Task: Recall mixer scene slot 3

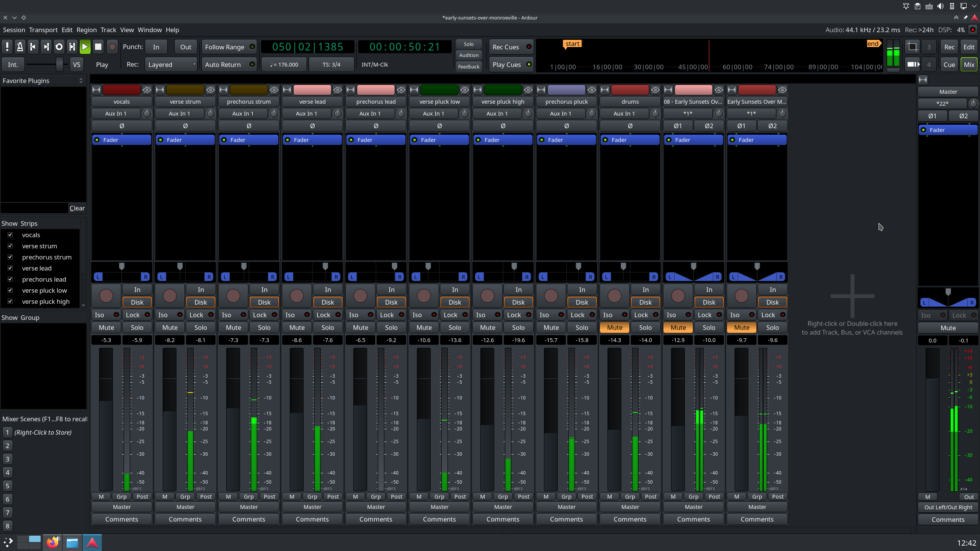Action: pyautogui.click(x=7, y=459)
